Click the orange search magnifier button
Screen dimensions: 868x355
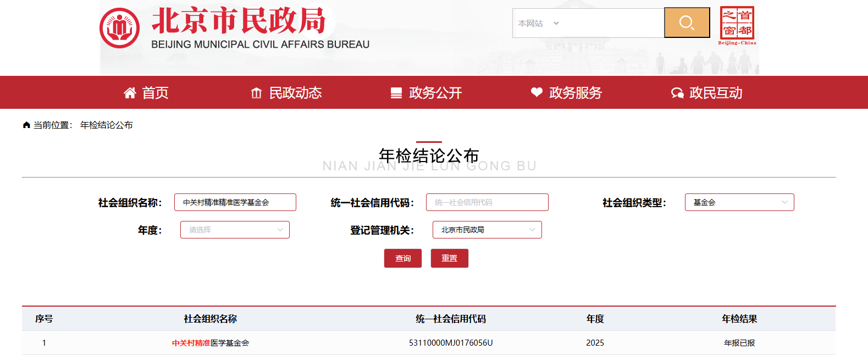(687, 23)
